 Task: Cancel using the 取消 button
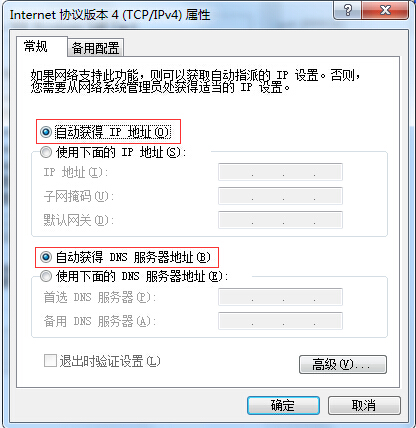364,405
